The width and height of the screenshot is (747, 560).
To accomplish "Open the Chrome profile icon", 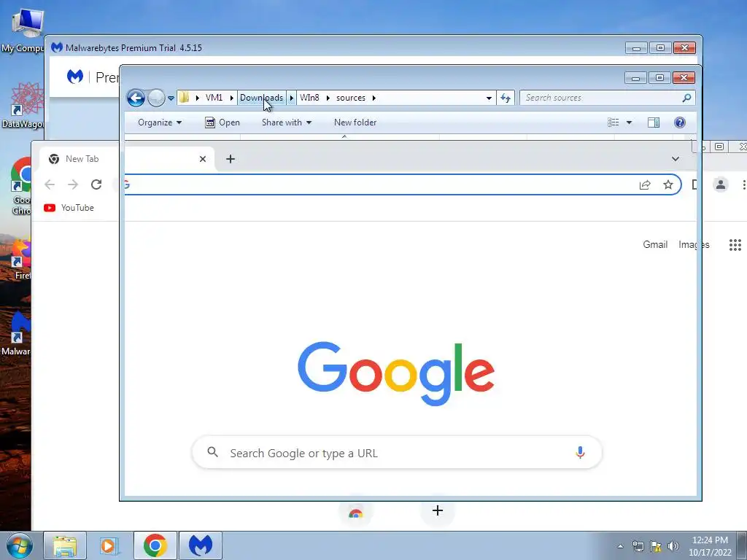I will [721, 184].
